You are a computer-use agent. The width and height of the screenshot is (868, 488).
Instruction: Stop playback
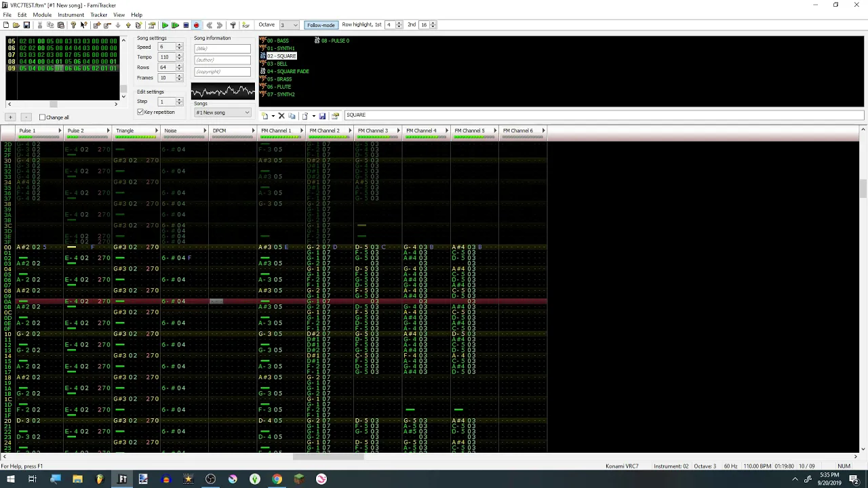coord(186,25)
